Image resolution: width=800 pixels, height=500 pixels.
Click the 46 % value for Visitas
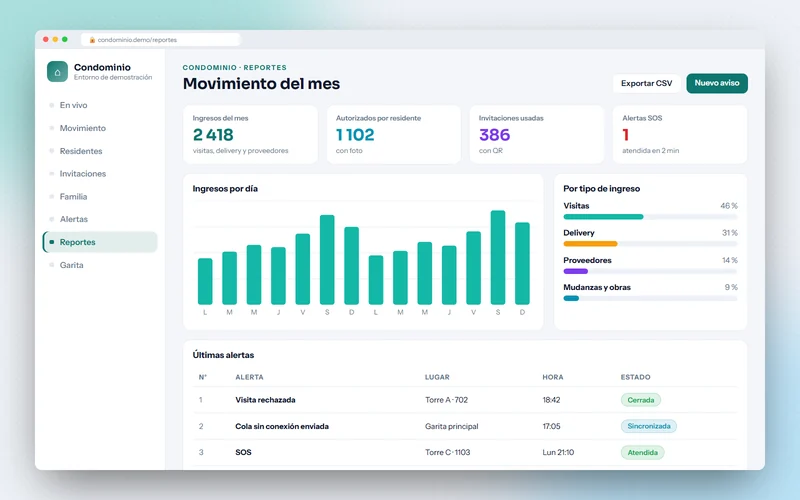point(729,206)
